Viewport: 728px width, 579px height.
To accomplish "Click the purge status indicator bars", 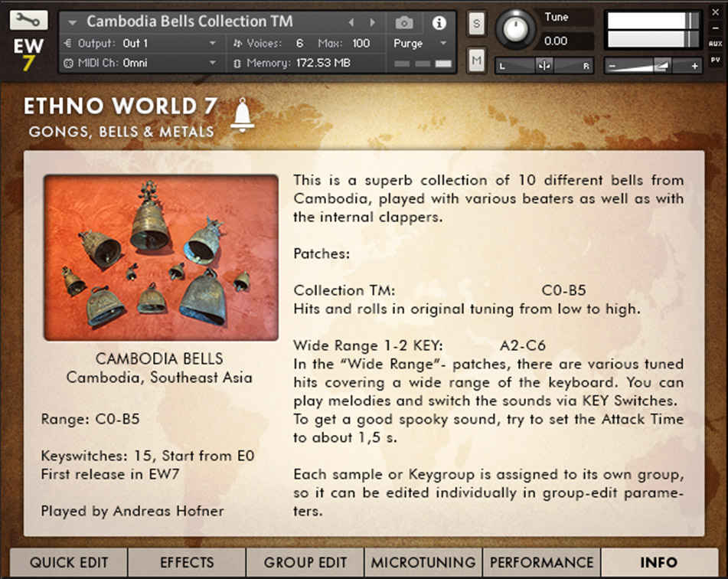I will coord(423,64).
